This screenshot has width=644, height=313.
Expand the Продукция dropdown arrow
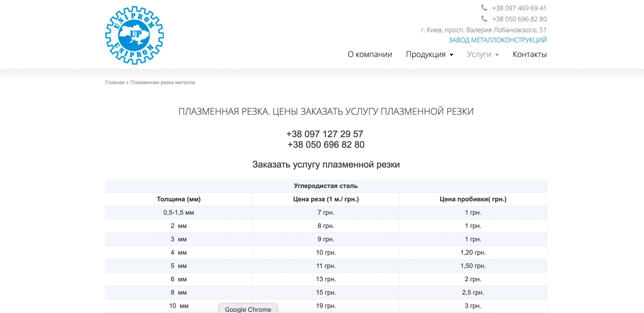452,55
